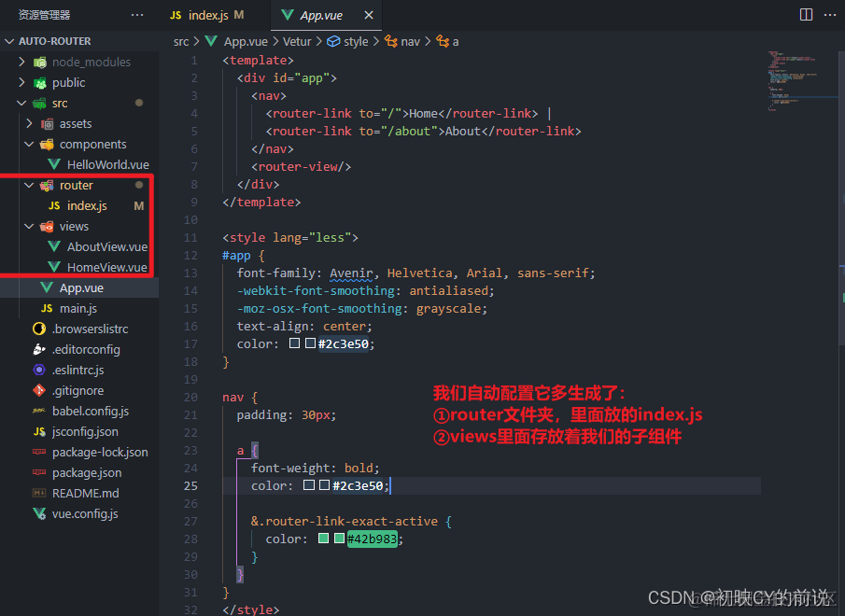This screenshot has height=616, width=845.
Task: Close the App.vue tab
Action: 369,15
